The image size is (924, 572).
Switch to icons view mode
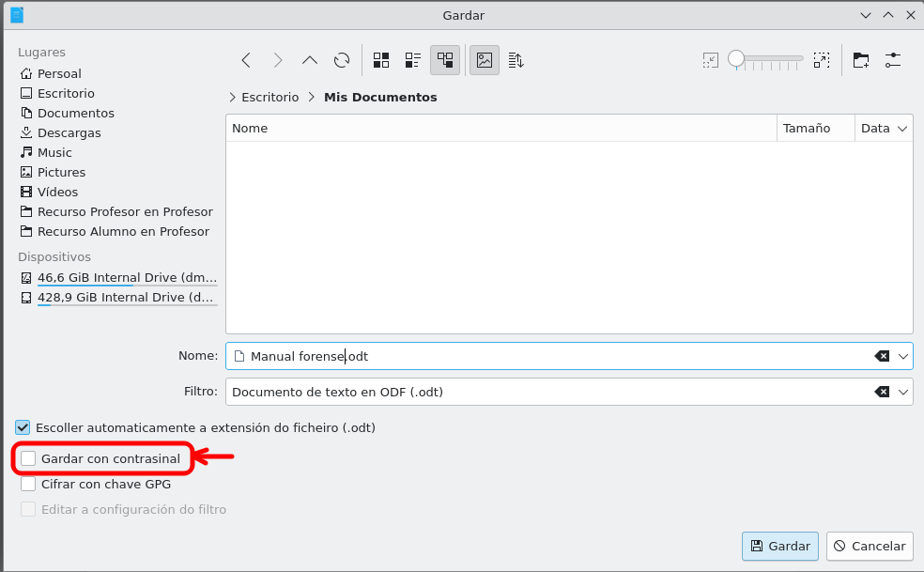click(x=381, y=60)
